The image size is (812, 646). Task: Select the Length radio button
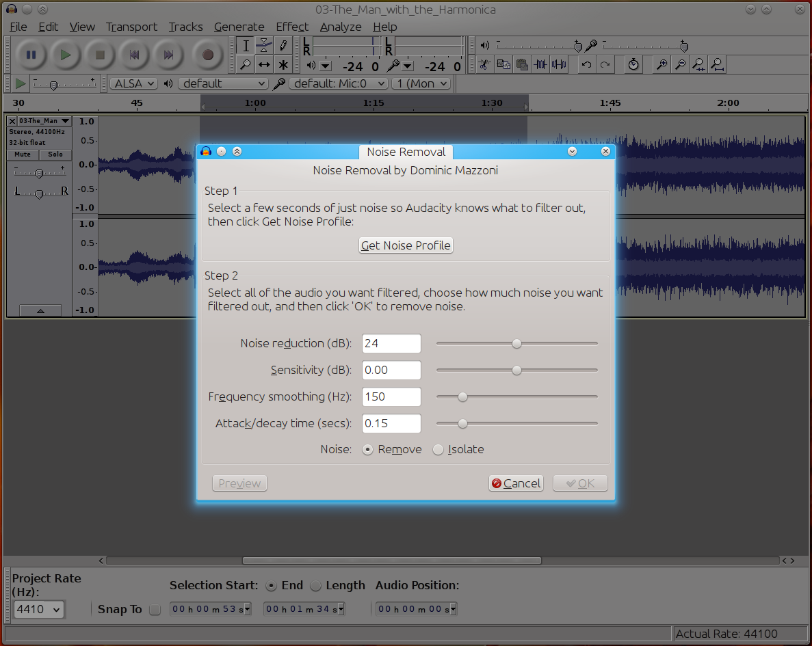point(315,586)
